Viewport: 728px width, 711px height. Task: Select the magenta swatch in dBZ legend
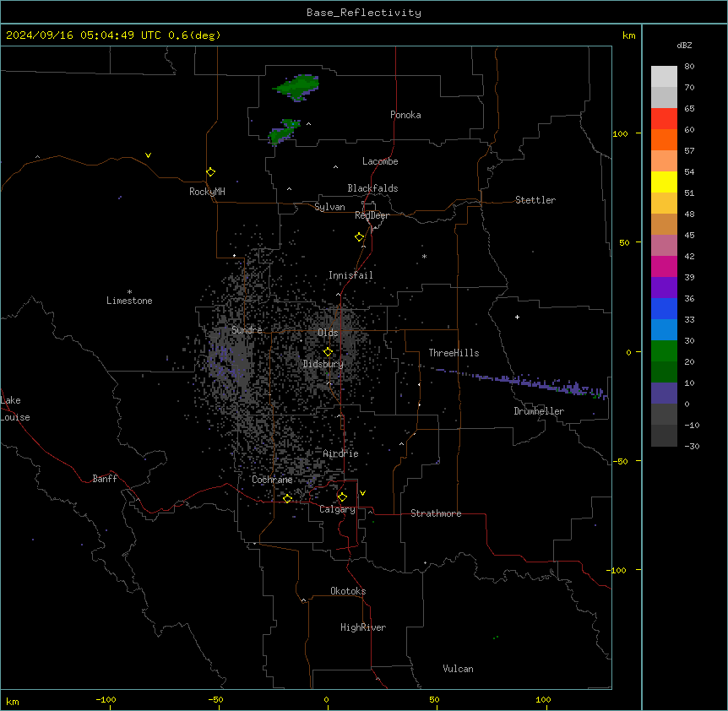point(664,266)
